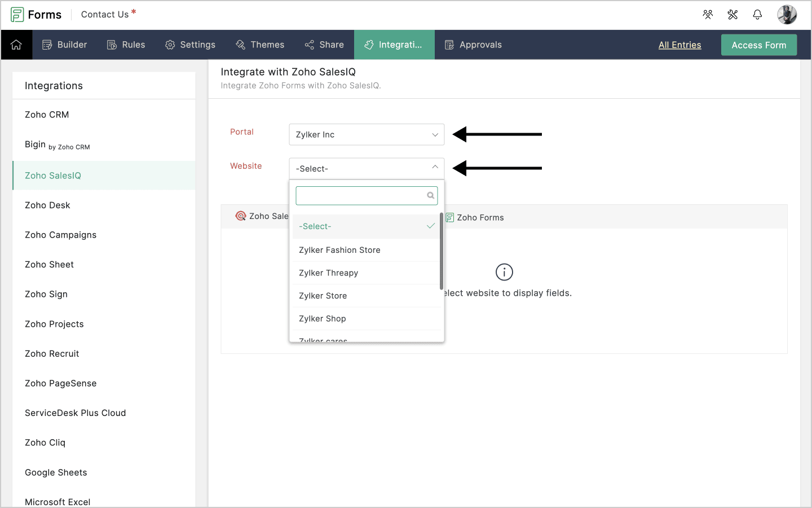The image size is (812, 508).
Task: Open the All Entries link
Action: (x=680, y=45)
